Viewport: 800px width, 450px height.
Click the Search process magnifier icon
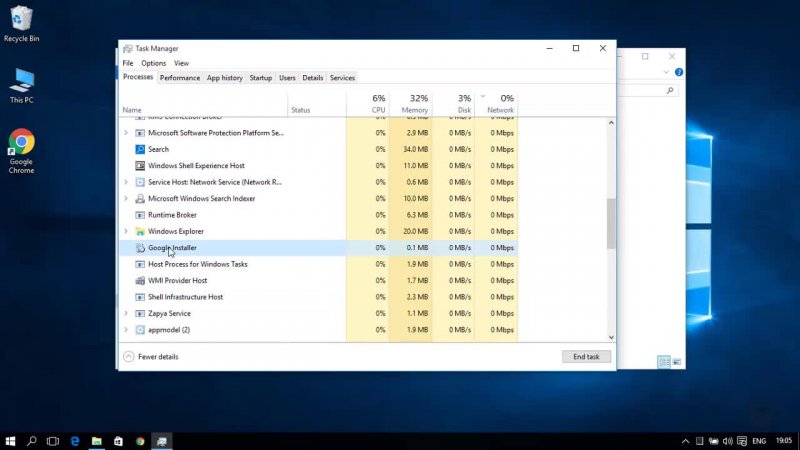[x=140, y=149]
